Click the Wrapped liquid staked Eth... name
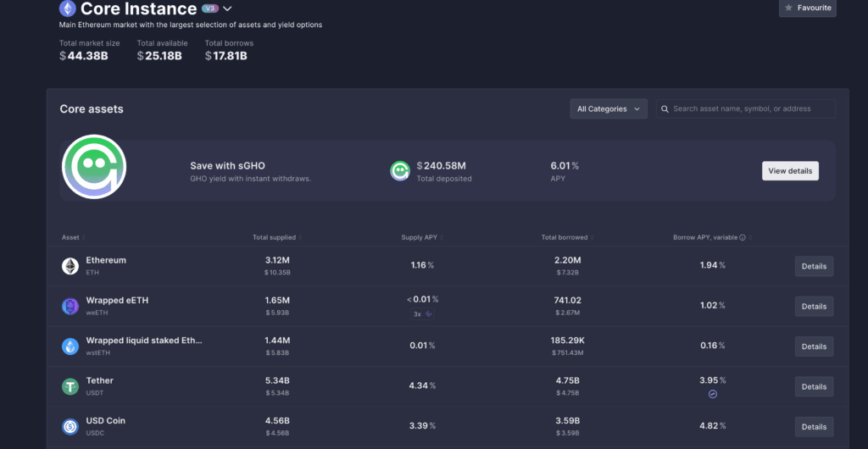Screen dimensions: 868x449 (x=144, y=340)
